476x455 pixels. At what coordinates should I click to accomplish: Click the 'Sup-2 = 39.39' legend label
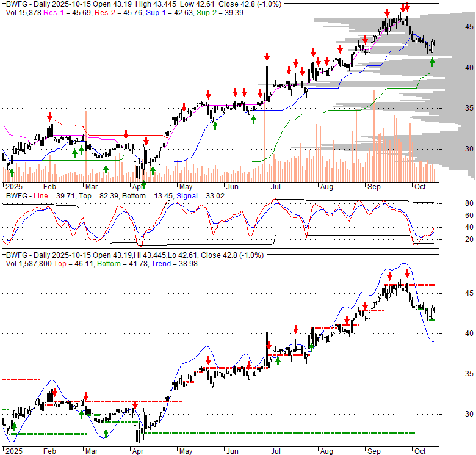click(x=220, y=13)
